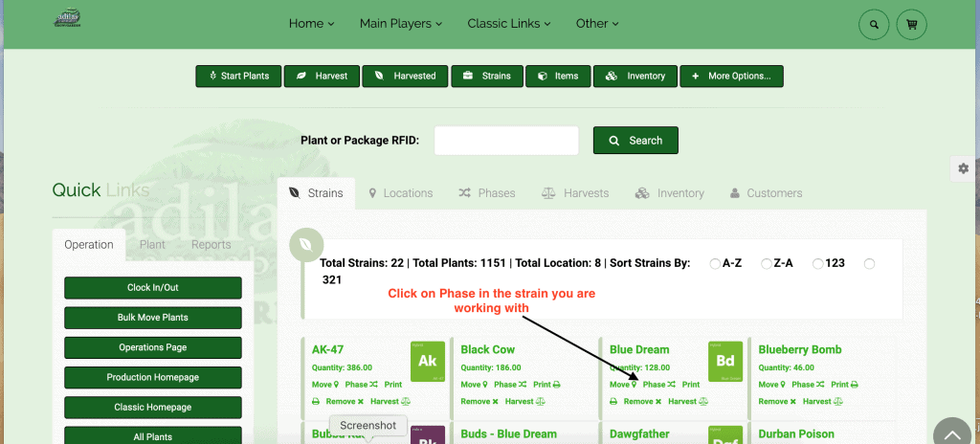Click the Blue Dream Bd tile icon
This screenshot has height=444, width=980.
(725, 362)
